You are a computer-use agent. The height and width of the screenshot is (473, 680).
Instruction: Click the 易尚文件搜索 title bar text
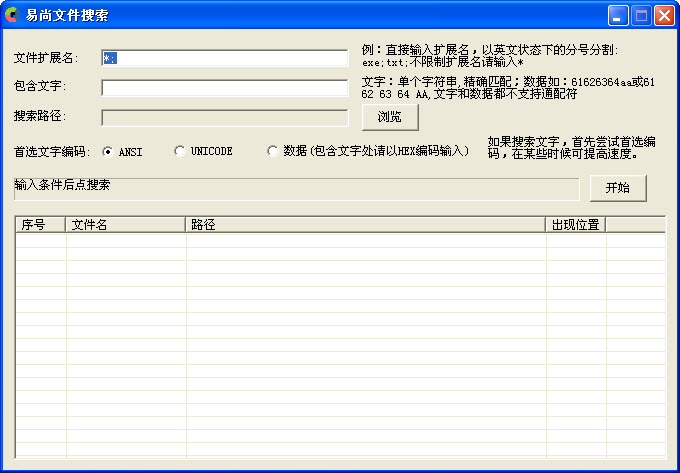[x=68, y=15]
